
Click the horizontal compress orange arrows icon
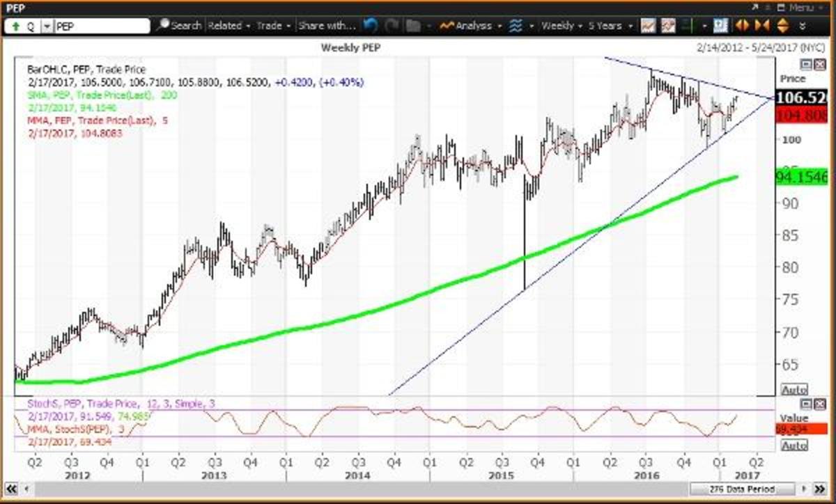pos(761,26)
